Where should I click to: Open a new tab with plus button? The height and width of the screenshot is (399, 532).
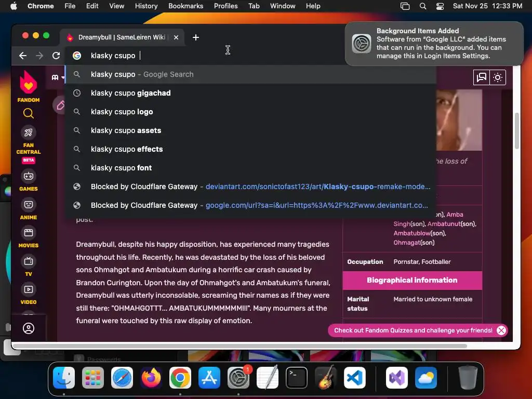196,37
